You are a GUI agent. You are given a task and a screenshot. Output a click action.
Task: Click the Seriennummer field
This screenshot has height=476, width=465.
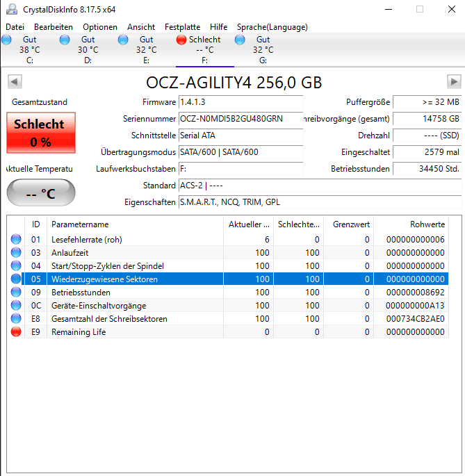[x=241, y=119]
